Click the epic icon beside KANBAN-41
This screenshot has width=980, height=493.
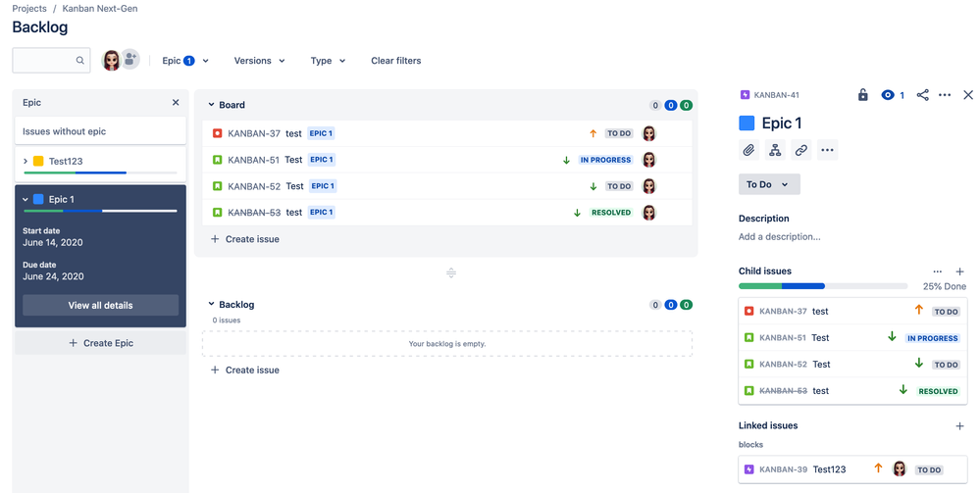pyautogui.click(x=745, y=95)
